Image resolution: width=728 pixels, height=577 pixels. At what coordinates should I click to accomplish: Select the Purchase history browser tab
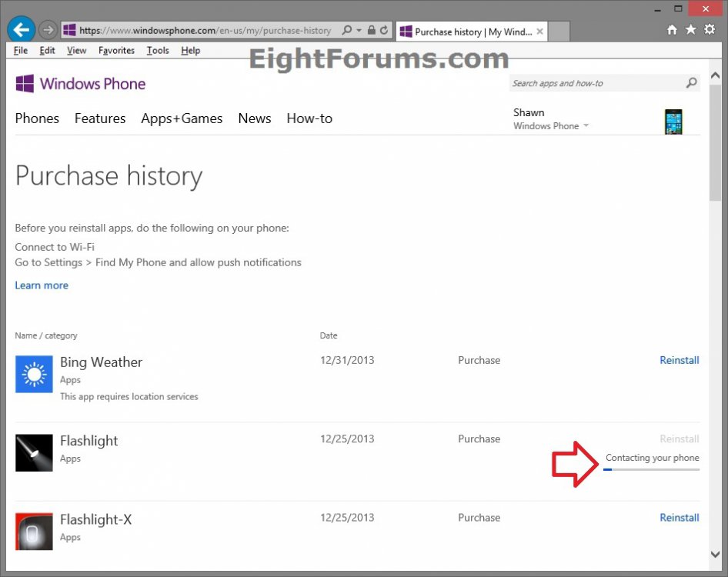click(472, 32)
